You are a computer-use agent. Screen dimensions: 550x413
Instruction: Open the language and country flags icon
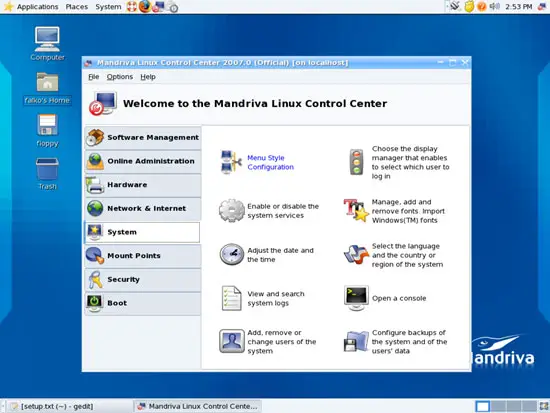tap(356, 254)
